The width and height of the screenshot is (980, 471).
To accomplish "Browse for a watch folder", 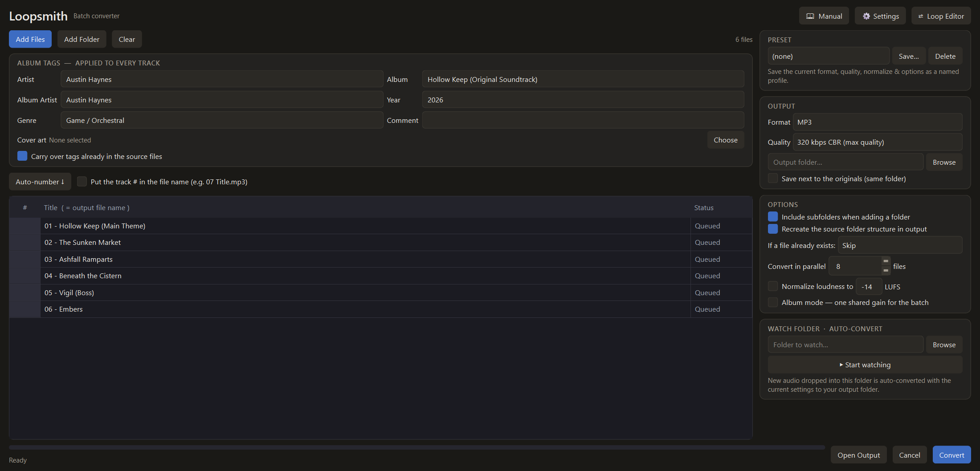I will (944, 345).
